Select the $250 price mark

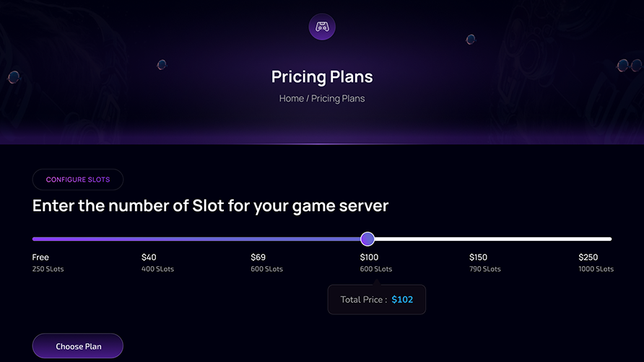588,257
